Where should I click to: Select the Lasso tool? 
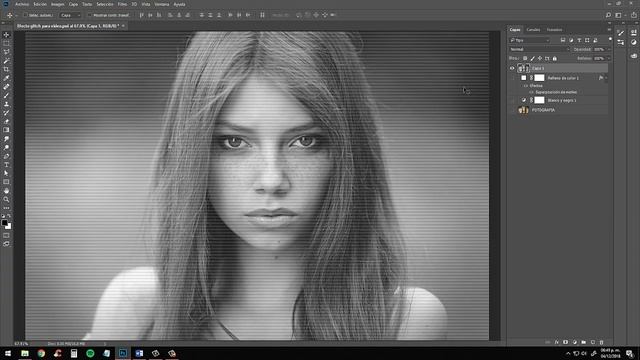(6, 52)
